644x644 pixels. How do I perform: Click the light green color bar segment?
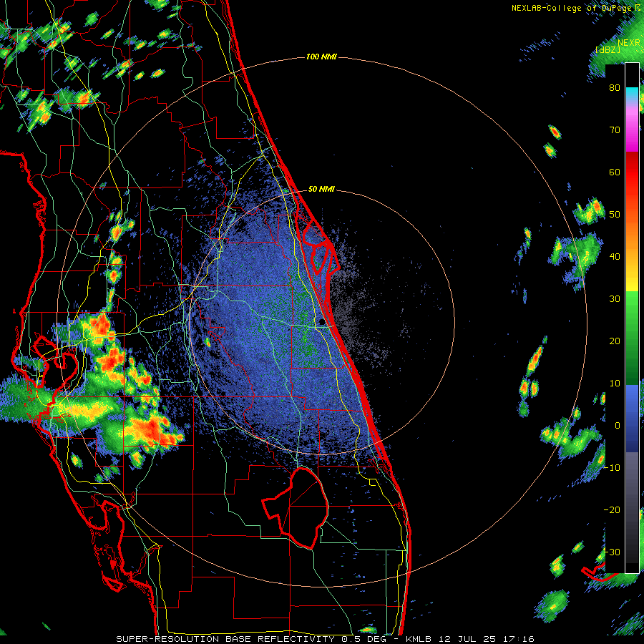pyautogui.click(x=632, y=306)
